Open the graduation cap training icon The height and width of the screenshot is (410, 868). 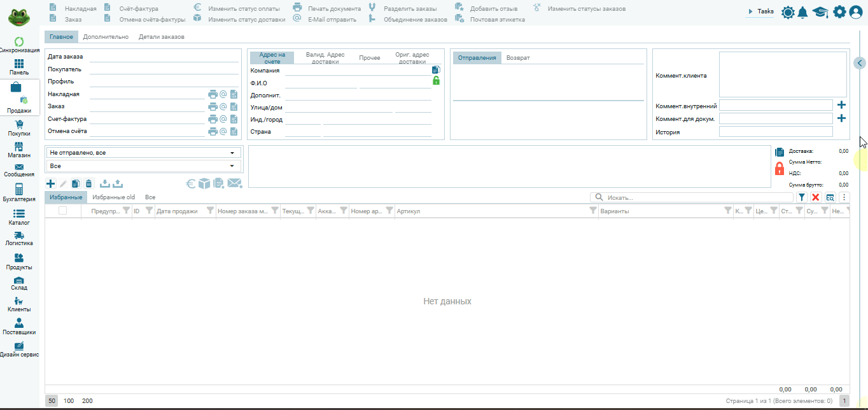[820, 12]
